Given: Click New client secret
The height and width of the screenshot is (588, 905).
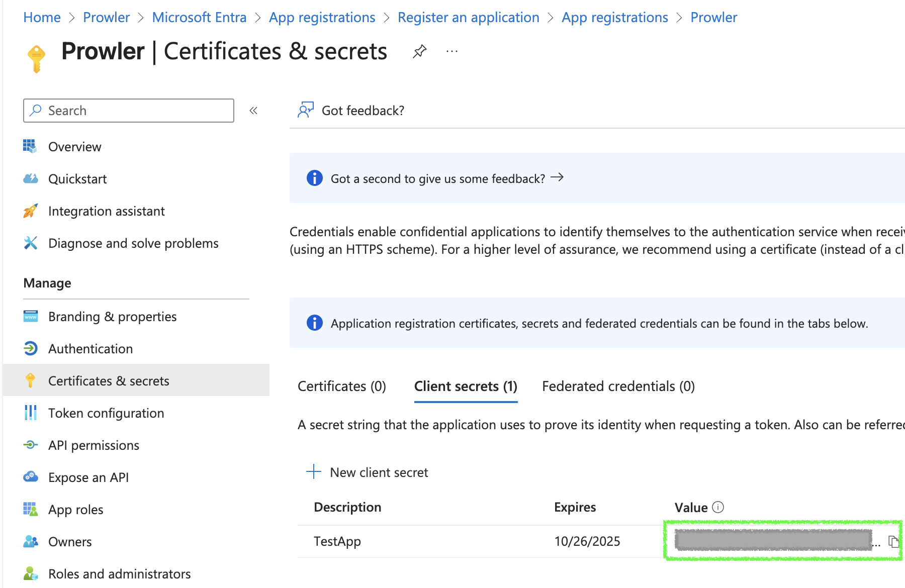Looking at the screenshot, I should pyautogui.click(x=368, y=472).
